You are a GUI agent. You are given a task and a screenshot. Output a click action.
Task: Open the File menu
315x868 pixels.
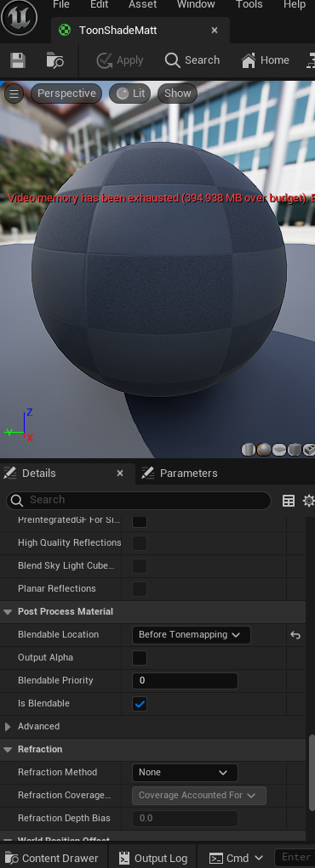point(61,5)
